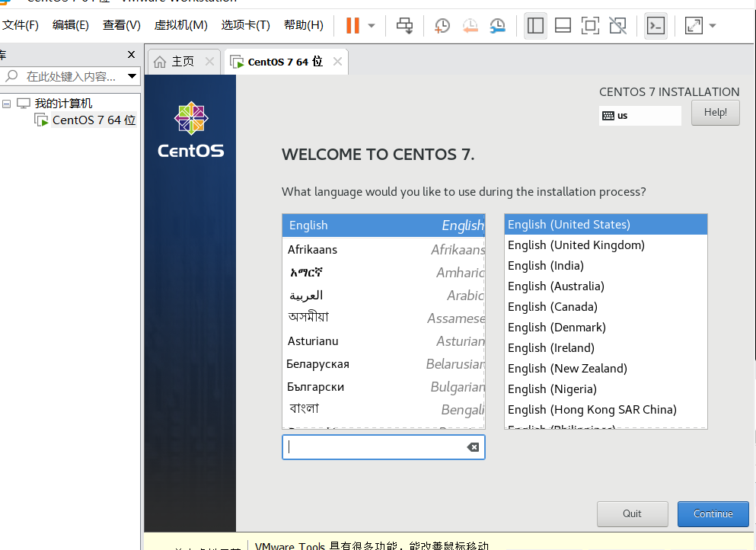Take a snapshot of the virtual machine

point(442,26)
